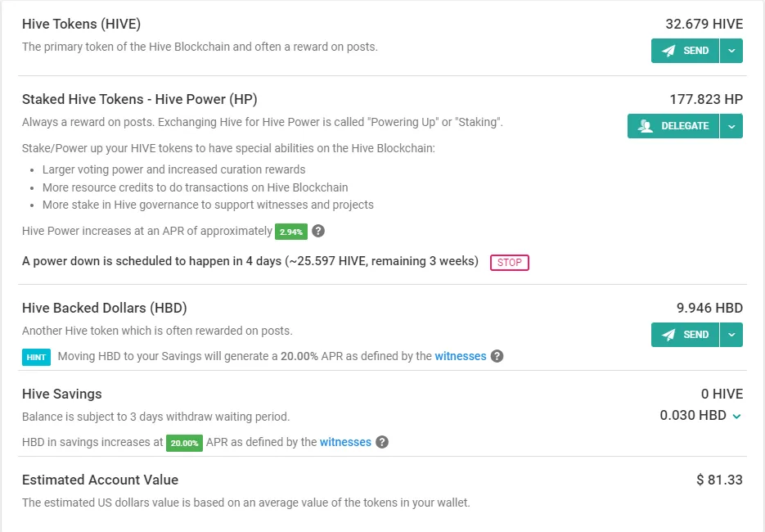Open the dropdown arrow beside the HIVE SEND button
This screenshot has width=765, height=532.
tap(731, 51)
